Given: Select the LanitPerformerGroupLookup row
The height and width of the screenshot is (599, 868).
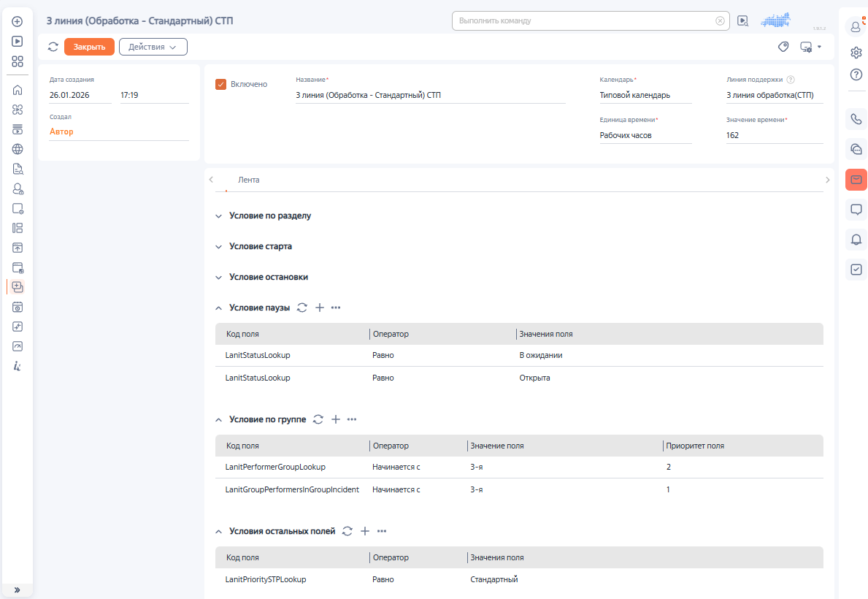Looking at the screenshot, I should coord(519,467).
